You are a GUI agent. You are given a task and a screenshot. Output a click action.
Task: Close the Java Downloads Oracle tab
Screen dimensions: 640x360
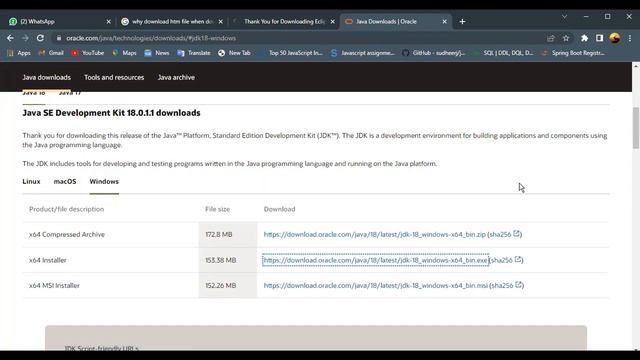pyautogui.click(x=444, y=22)
